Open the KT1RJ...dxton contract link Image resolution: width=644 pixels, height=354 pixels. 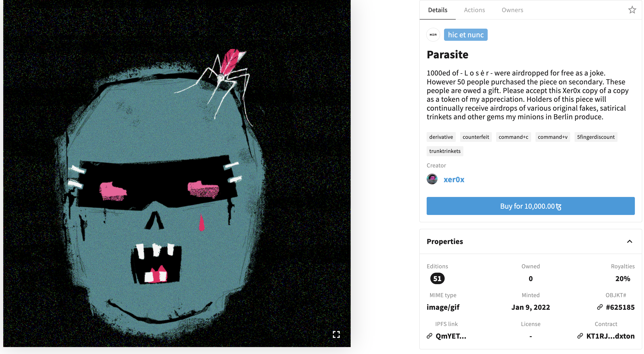coord(610,336)
